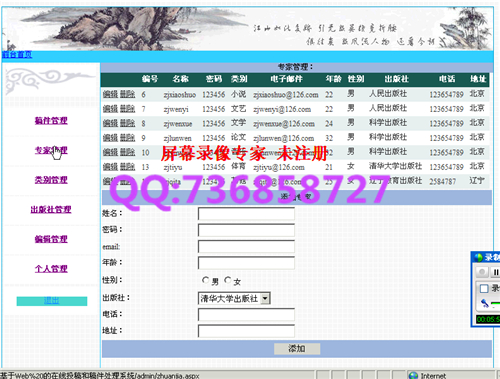Pause the screen recording
The image size is (500, 379).
coord(496,272)
